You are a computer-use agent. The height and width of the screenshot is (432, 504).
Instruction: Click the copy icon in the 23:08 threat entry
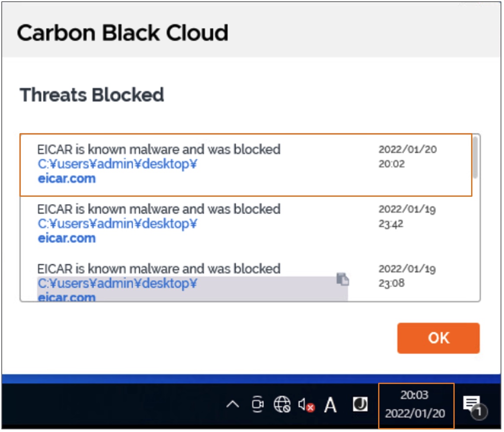[x=343, y=279]
